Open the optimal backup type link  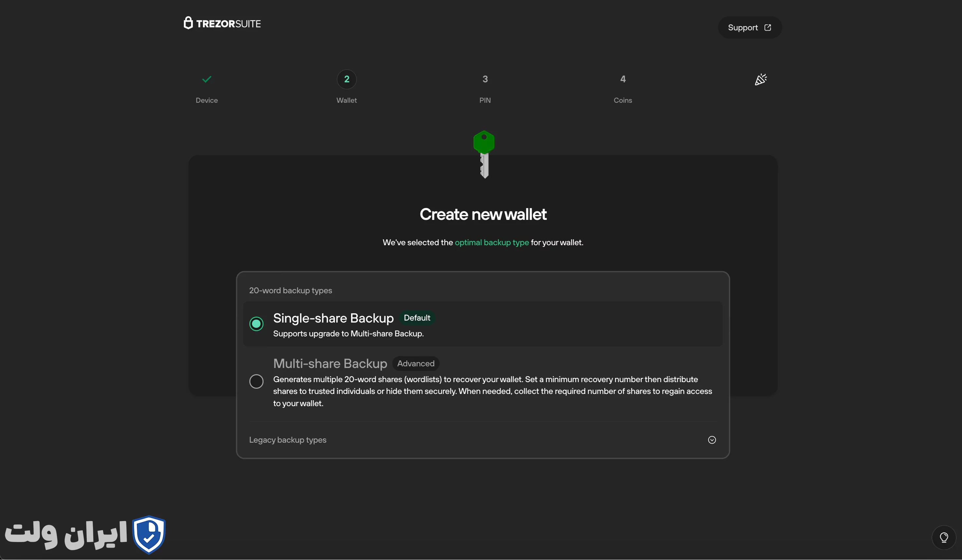pos(492,242)
